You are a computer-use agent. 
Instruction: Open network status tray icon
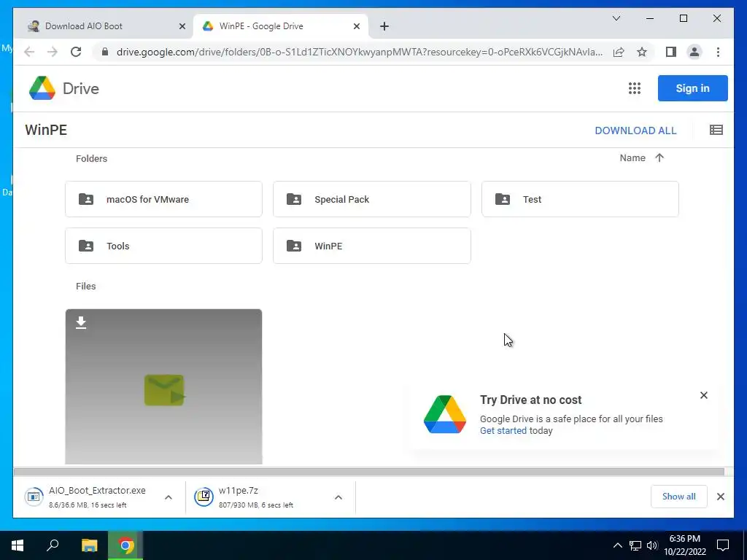pos(635,545)
